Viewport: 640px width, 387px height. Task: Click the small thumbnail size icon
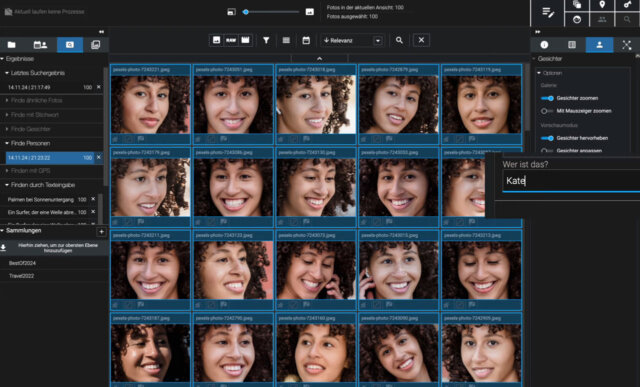[x=231, y=12]
